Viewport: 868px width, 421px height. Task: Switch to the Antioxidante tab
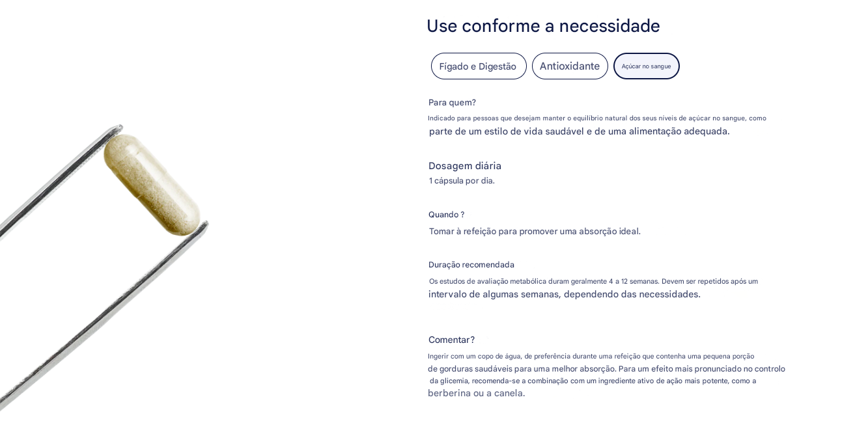click(570, 66)
